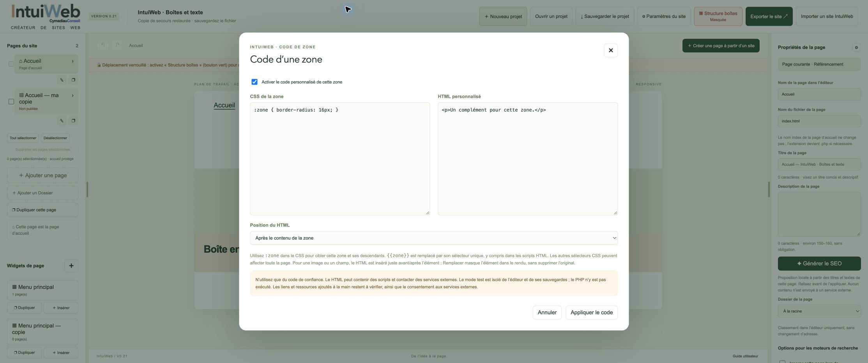This screenshot has width=868, height=363.
Task: Click Importer un site IntuiWeb
Action: (x=827, y=16)
